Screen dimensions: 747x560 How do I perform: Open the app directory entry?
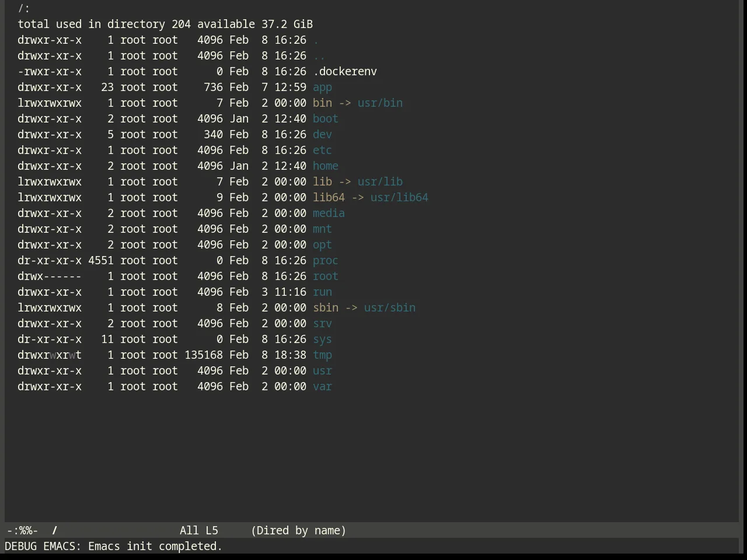(322, 87)
